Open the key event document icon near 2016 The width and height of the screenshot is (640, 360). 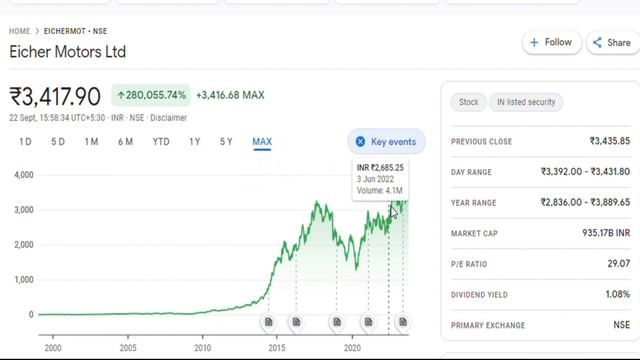click(296, 322)
